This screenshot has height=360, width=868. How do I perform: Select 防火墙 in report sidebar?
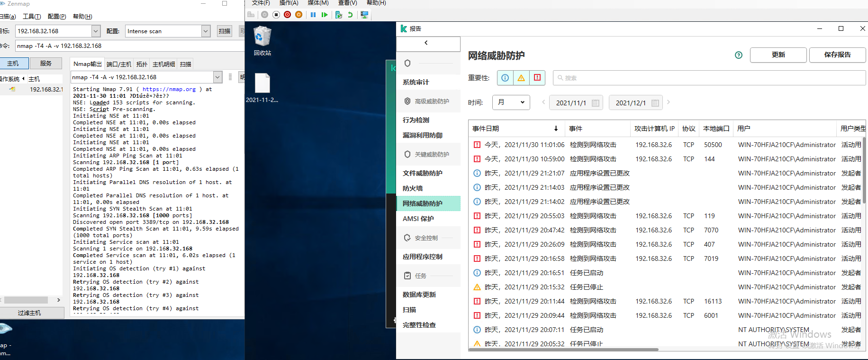pos(428,188)
